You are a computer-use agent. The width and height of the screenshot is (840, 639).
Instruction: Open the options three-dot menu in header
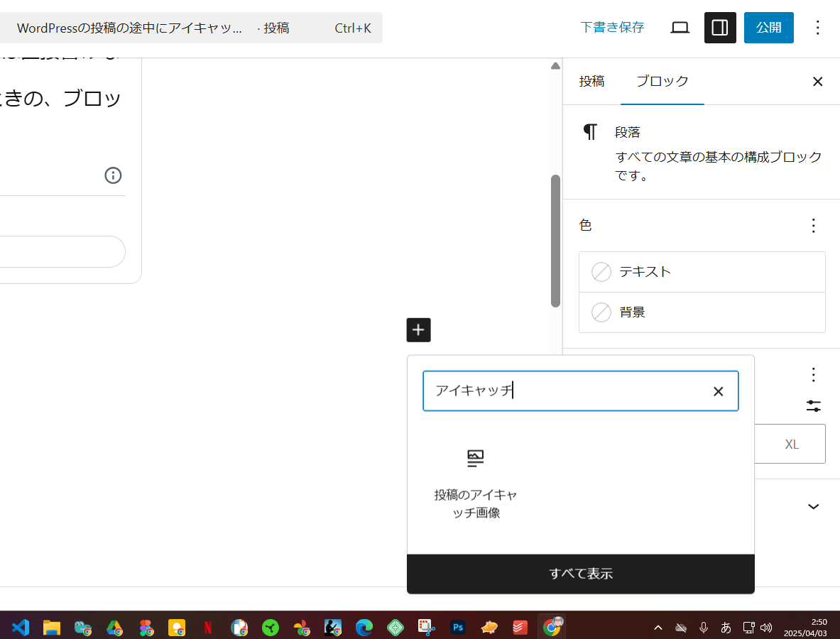[x=817, y=27]
